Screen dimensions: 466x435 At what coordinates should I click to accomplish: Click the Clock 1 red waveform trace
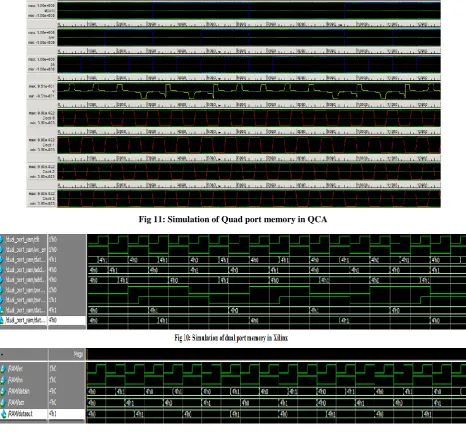tap(249, 145)
